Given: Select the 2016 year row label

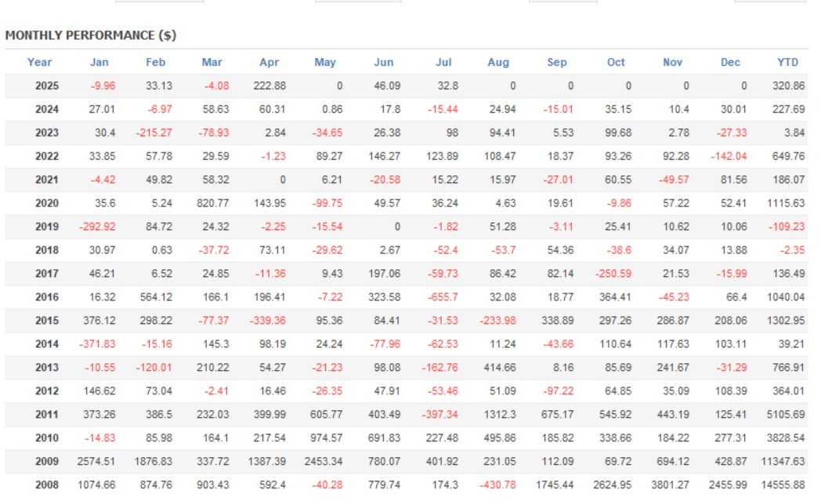Looking at the screenshot, I should click(47, 297).
